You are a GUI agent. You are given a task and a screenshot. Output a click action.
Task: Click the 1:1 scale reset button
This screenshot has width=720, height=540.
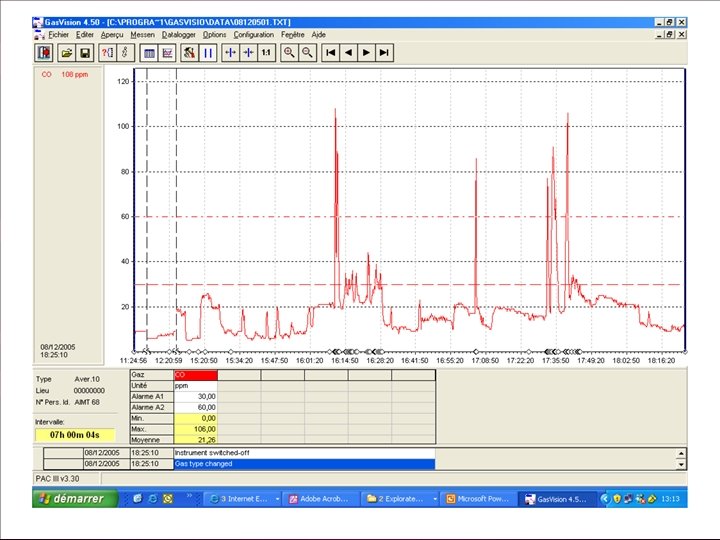pos(266,52)
